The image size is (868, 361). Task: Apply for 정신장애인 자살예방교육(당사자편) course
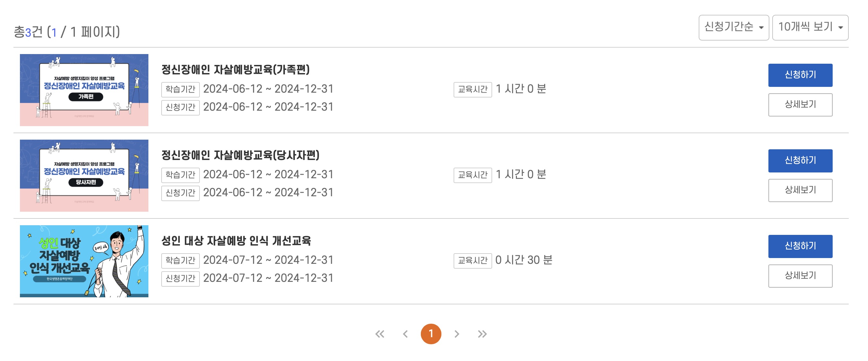801,161
